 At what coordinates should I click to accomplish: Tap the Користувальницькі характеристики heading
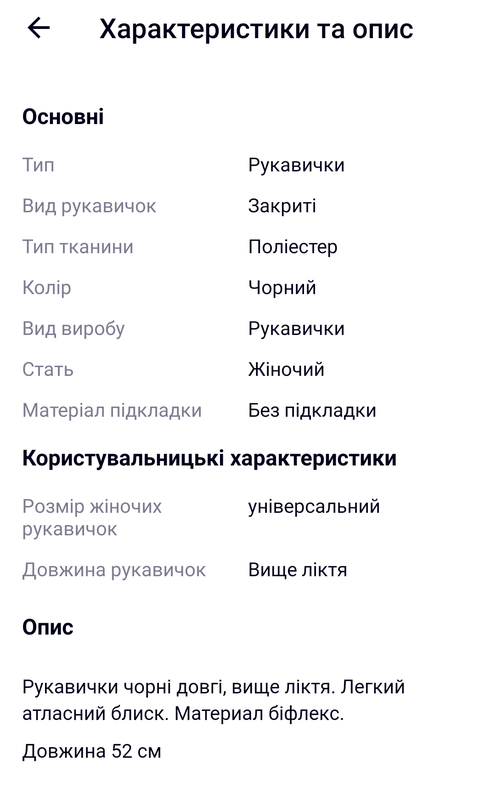[209, 458]
